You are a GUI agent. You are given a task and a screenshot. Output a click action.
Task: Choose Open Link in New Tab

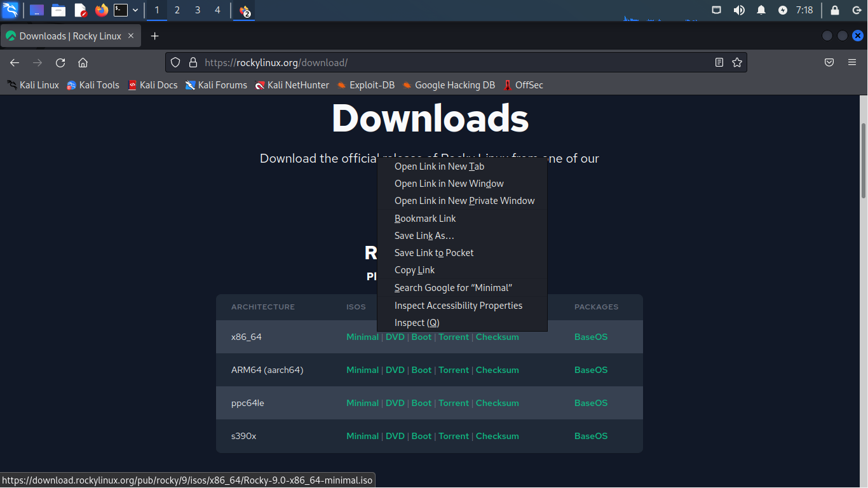462,166
